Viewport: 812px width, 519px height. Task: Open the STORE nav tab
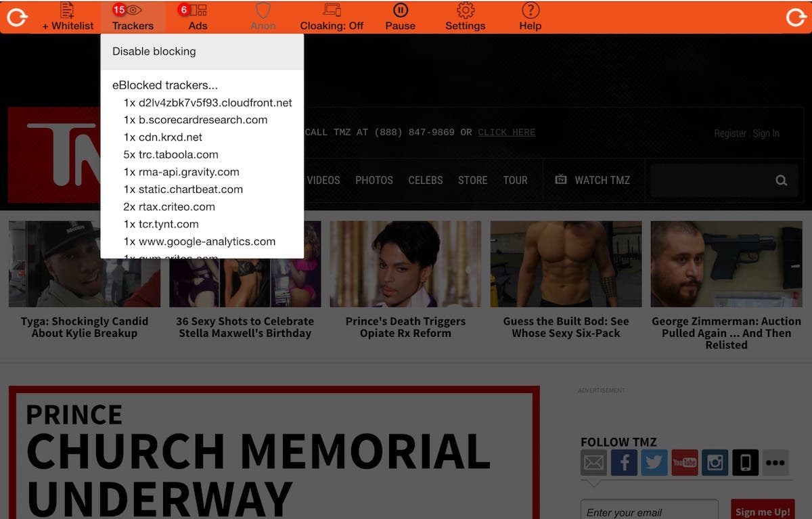[472, 180]
